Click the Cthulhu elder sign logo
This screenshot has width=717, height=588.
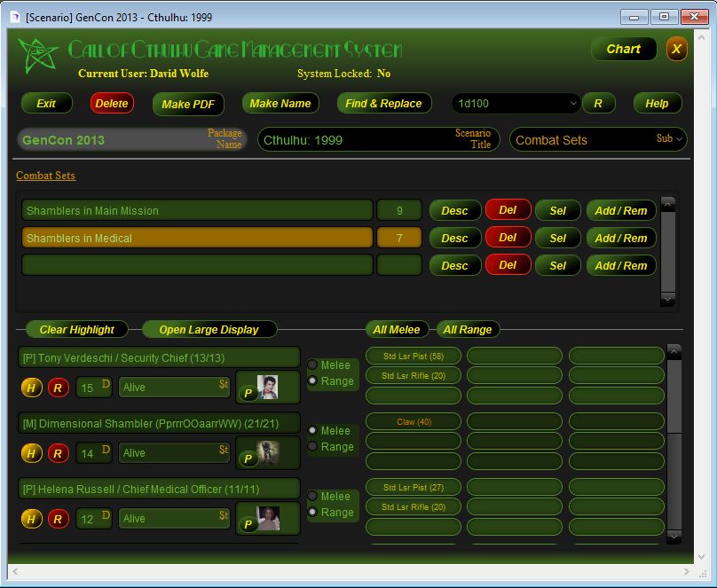(38, 55)
